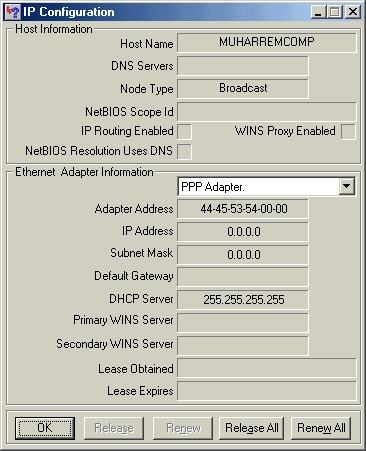Click the Release All button

click(x=251, y=428)
